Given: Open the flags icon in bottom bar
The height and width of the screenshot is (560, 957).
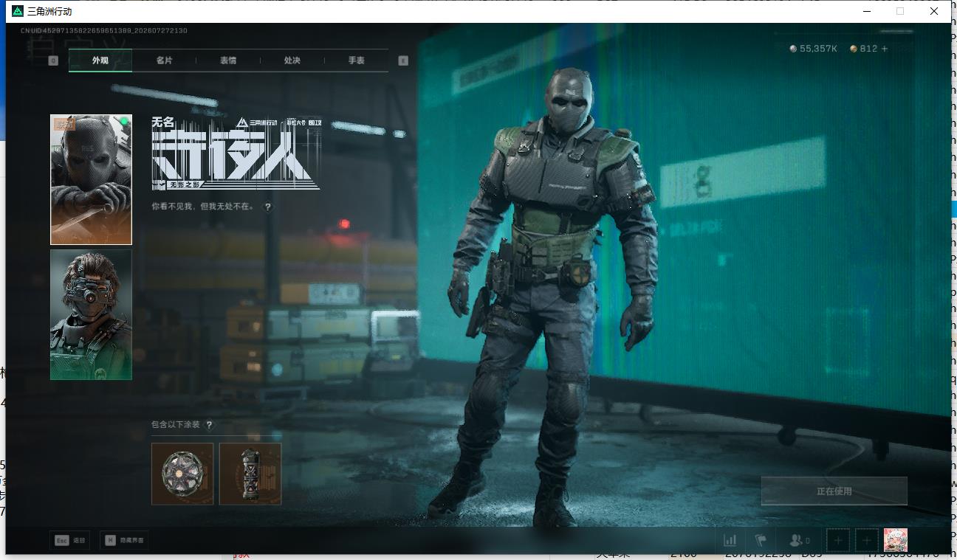Looking at the screenshot, I should click(x=761, y=541).
